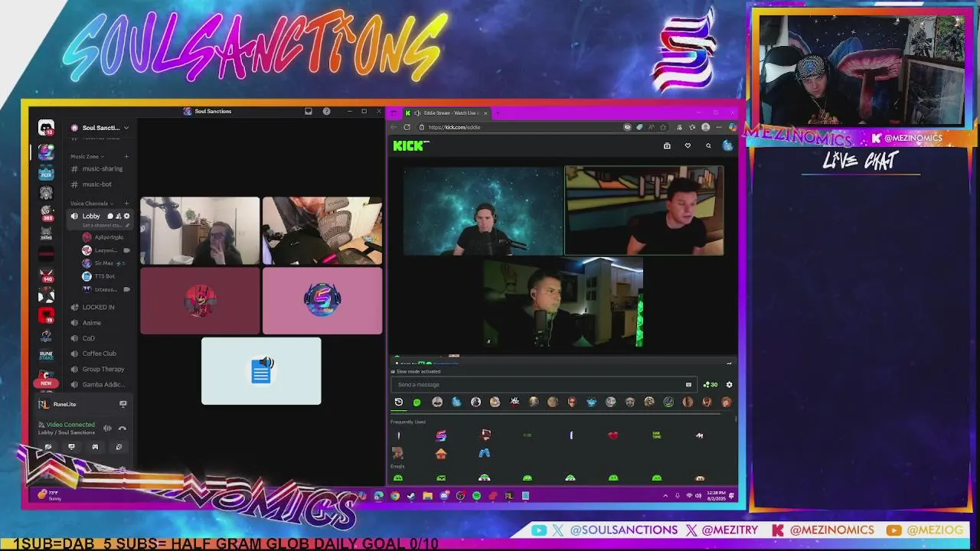The height and width of the screenshot is (551, 980).
Task: Open File Explorer from taskbar
Action: click(x=427, y=496)
